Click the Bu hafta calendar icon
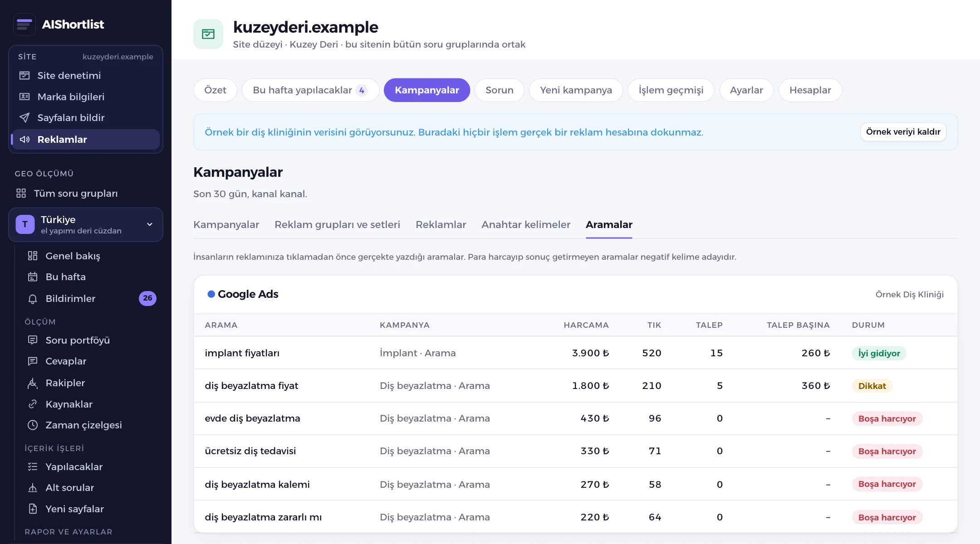 33,277
